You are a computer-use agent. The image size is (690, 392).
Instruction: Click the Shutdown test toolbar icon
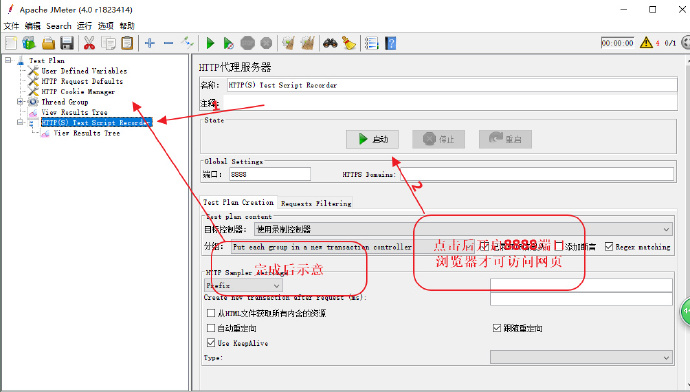pyautogui.click(x=266, y=43)
